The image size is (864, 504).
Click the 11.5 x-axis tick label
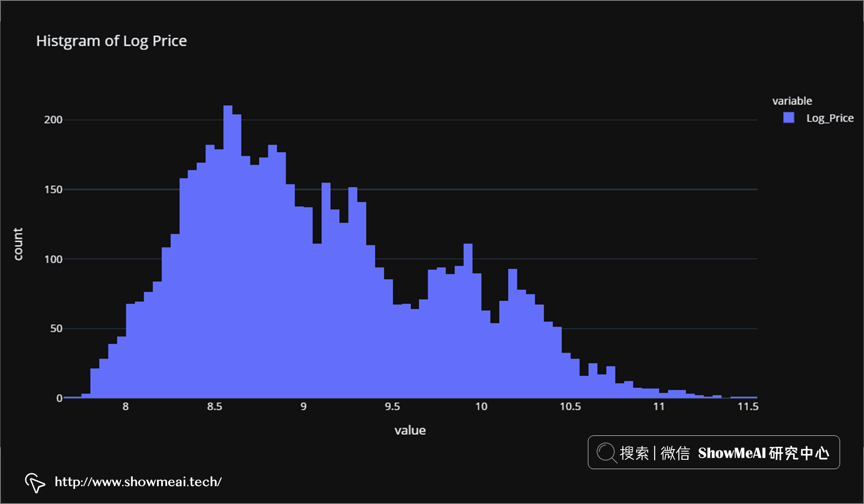pos(747,407)
